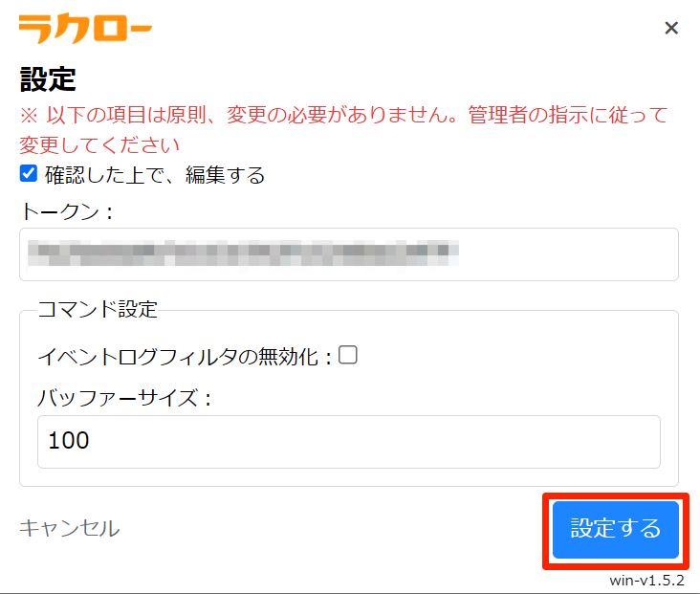Click the red ※ mark before the warning
Viewport: 700px width, 594px height.
pyautogui.click(x=29, y=116)
